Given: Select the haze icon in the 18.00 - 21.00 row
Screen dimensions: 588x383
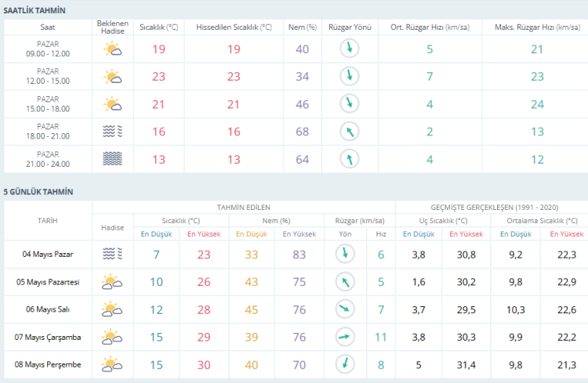Looking at the screenshot, I should click(113, 132).
